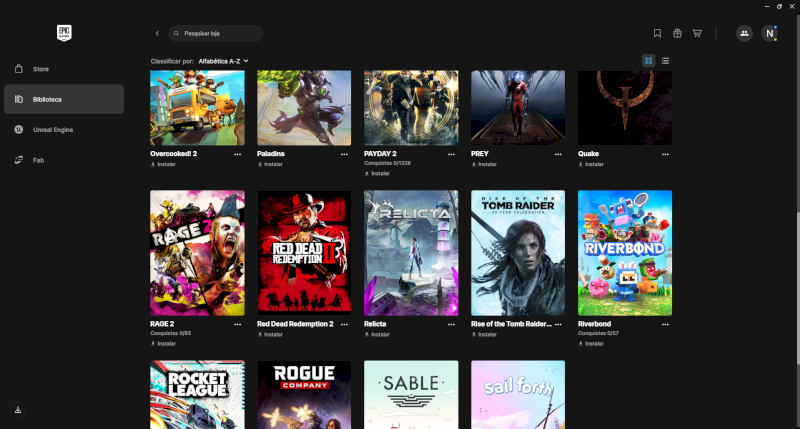Switch to grid view
Viewport: 800px width, 429px height.
tap(648, 61)
